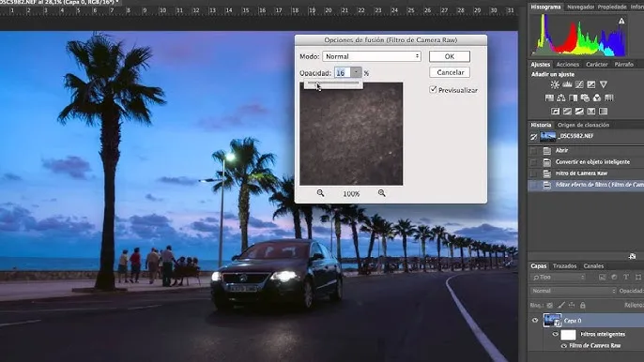Viewport: 644px width, 362px height.
Task: Add a Color Balance adjustment
Action: click(x=561, y=98)
